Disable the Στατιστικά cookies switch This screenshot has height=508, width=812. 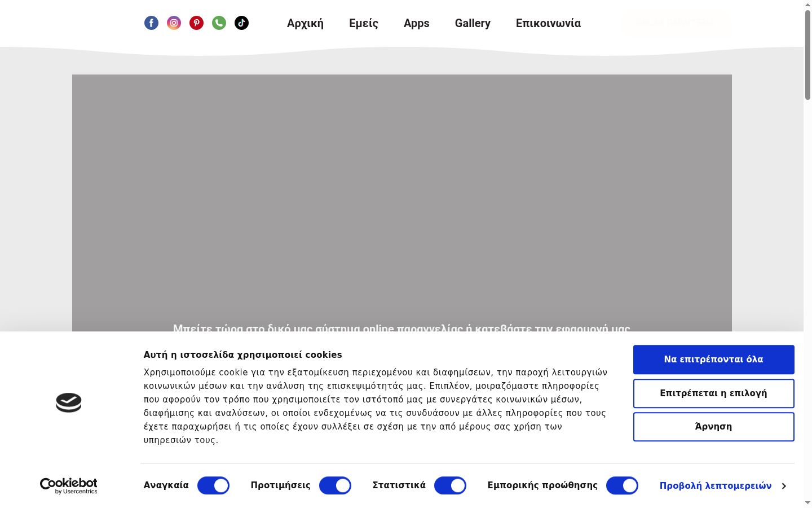coord(450,485)
